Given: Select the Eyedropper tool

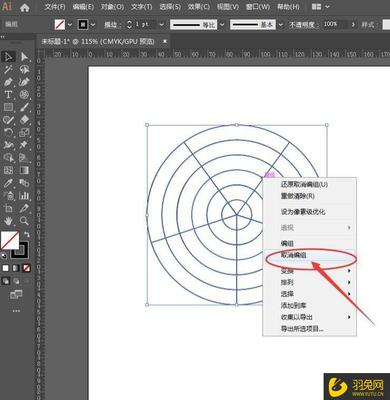Looking at the screenshot, I should (x=8, y=183).
